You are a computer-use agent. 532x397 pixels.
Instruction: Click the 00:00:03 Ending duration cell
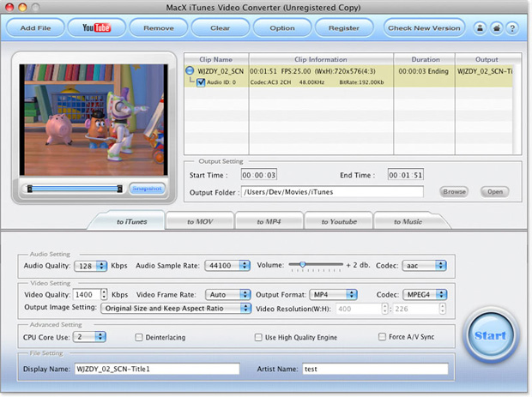pos(423,71)
